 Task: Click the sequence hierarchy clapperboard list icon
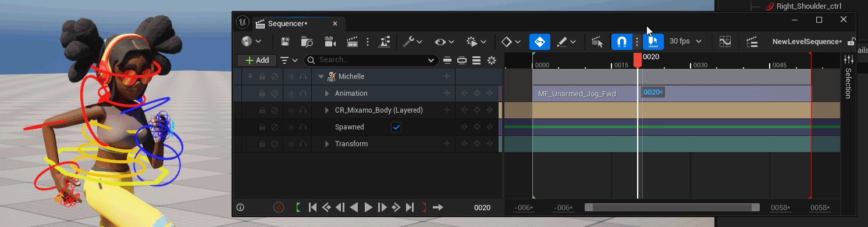pos(752,42)
